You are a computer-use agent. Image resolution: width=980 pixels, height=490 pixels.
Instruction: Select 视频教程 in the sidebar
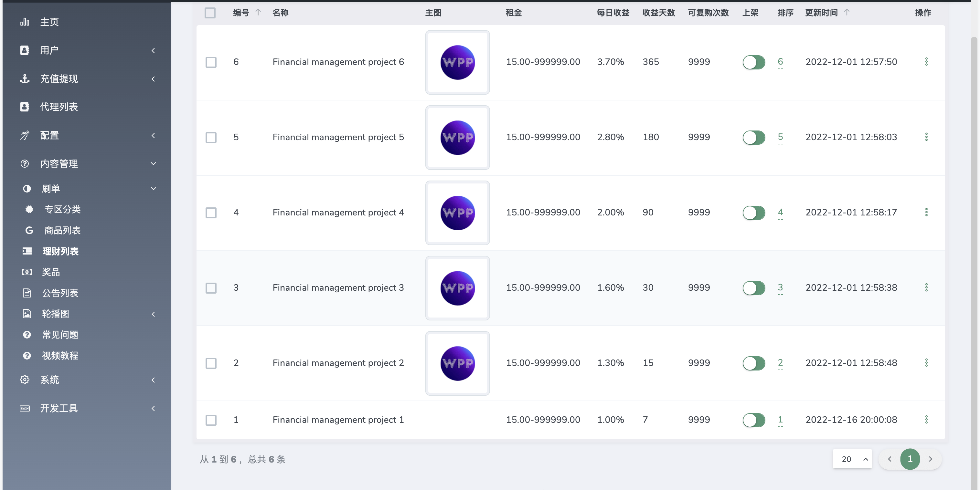pyautogui.click(x=60, y=355)
